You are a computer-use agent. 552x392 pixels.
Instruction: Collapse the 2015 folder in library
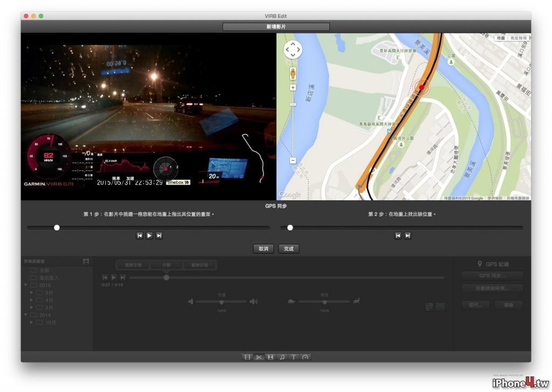[26, 285]
